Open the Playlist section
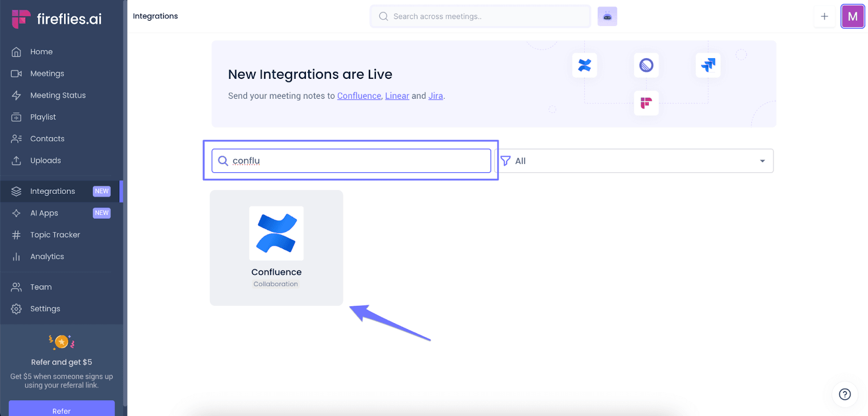Viewport: 868px width, 416px height. (x=43, y=117)
